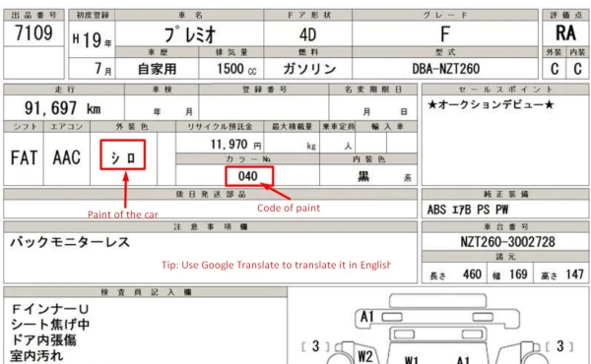Click the lot number 7109
591x364 pixels.
click(33, 32)
